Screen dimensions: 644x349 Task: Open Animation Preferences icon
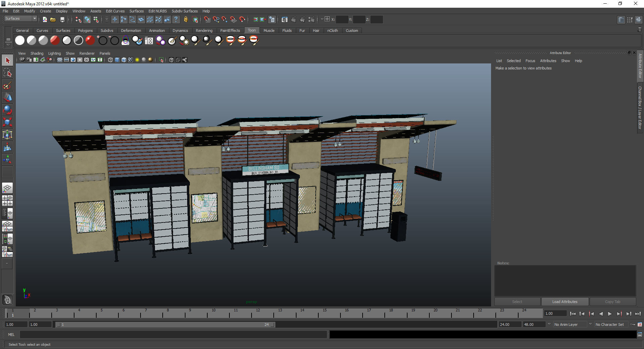click(x=640, y=325)
